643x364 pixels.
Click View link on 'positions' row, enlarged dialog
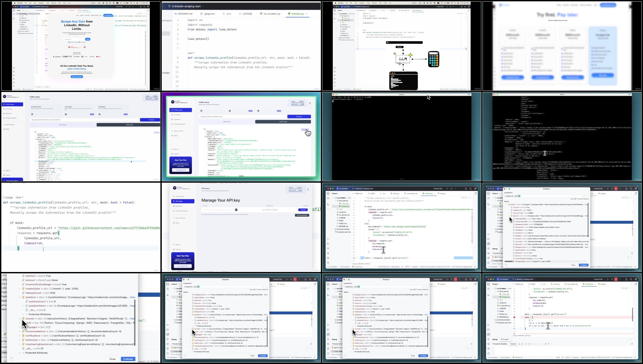pyautogui.click(x=132, y=297)
